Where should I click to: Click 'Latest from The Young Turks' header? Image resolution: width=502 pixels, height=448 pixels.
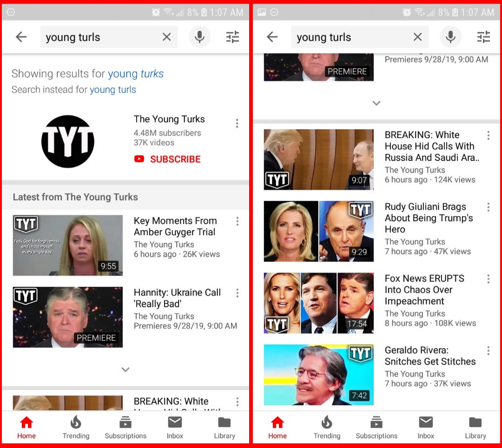[75, 197]
